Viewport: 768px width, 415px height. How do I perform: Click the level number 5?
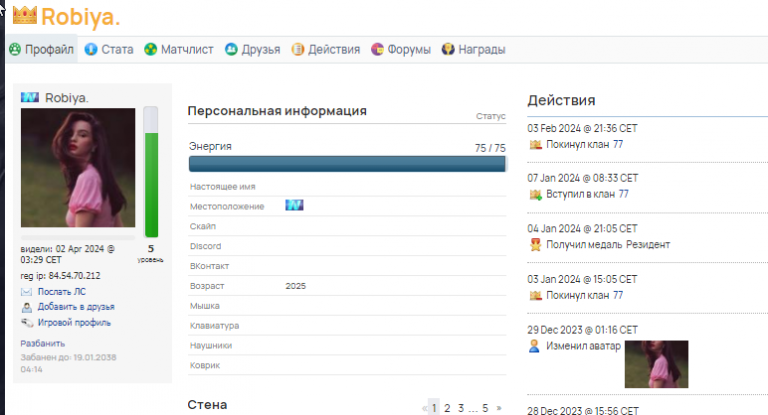(151, 249)
